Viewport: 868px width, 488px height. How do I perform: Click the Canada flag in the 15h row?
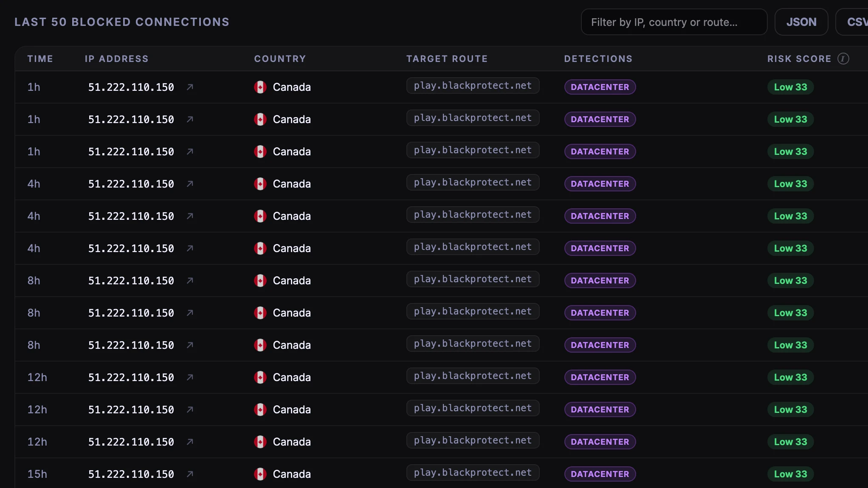point(260,474)
